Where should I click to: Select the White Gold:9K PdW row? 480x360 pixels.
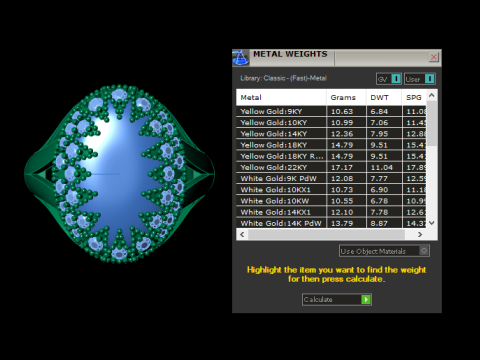[x=331, y=178]
